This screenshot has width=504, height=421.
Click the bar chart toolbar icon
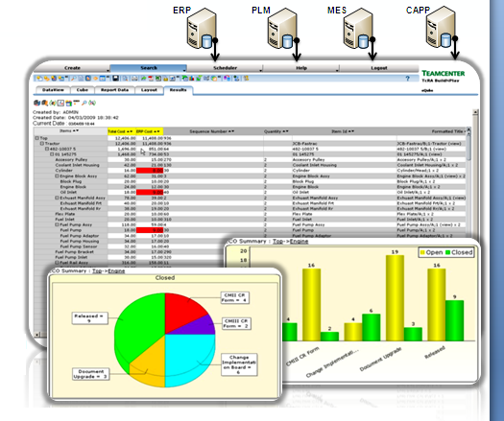point(192,79)
